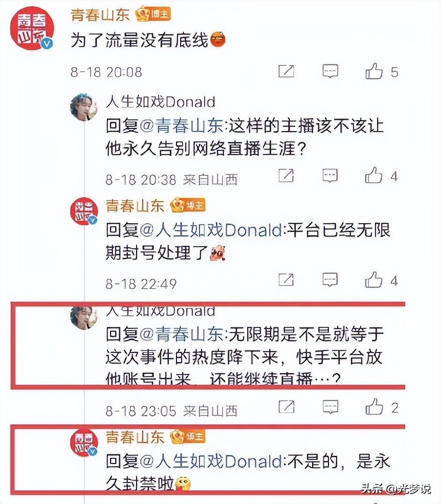
Task: Like the 8-18 20:38 reply from 山西
Action: 373,176
